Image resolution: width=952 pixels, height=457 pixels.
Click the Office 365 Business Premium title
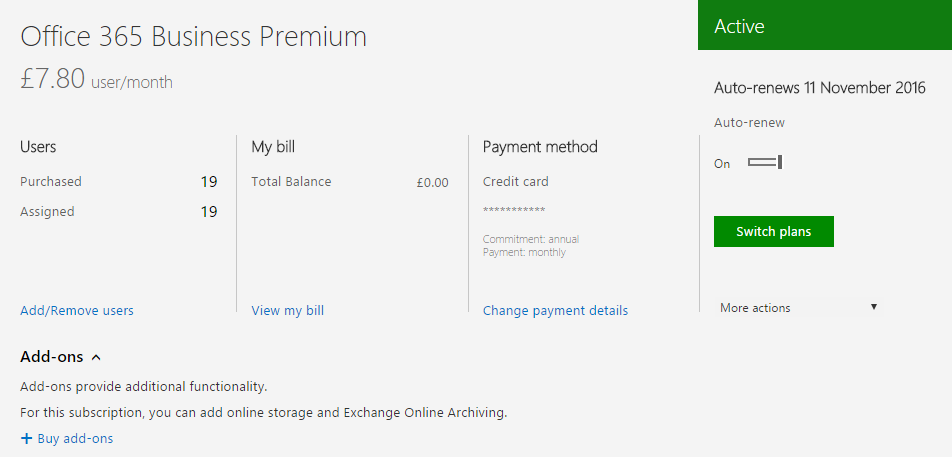[x=194, y=36]
